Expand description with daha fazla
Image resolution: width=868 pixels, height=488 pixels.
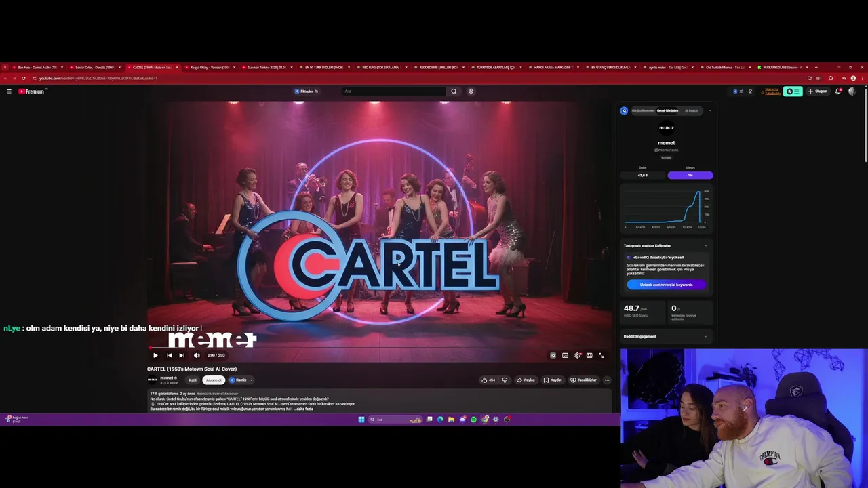(304, 409)
